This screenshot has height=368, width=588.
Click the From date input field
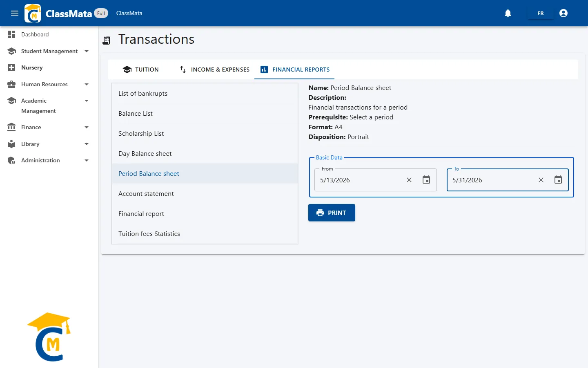point(359,180)
